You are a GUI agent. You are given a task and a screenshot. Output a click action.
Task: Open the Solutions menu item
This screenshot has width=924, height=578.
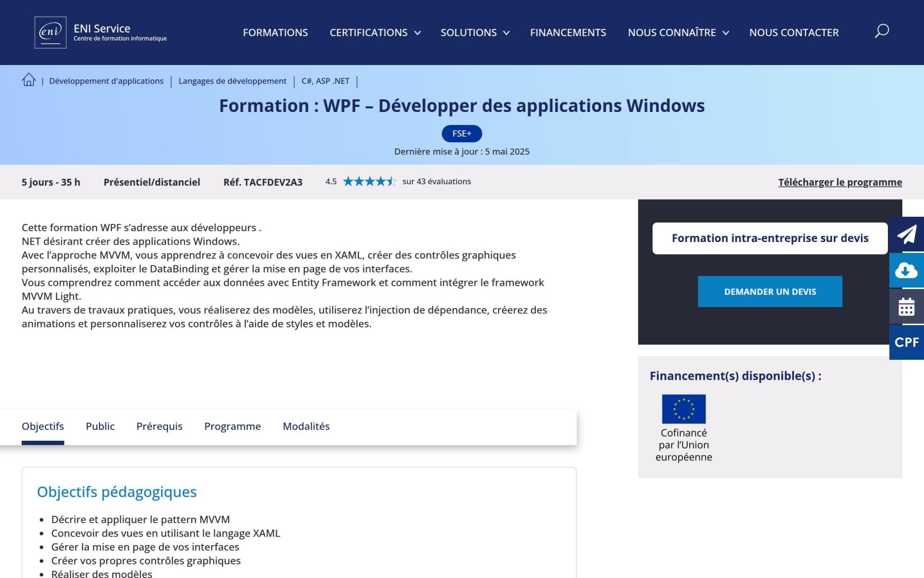point(468,33)
